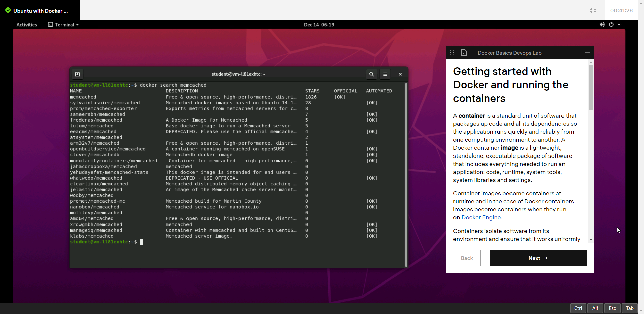Minimize the Docker Basics Devops Lab panel
The height and width of the screenshot is (314, 644).
tap(587, 53)
